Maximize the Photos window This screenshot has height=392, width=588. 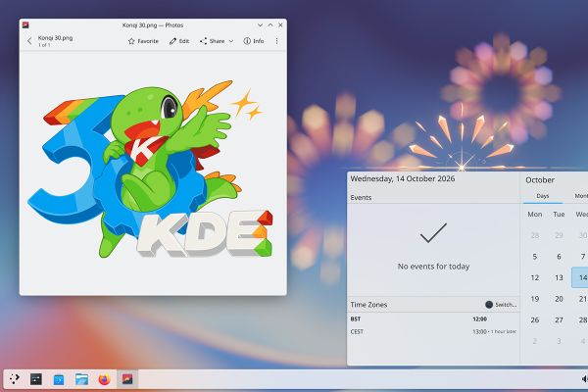[x=270, y=25]
